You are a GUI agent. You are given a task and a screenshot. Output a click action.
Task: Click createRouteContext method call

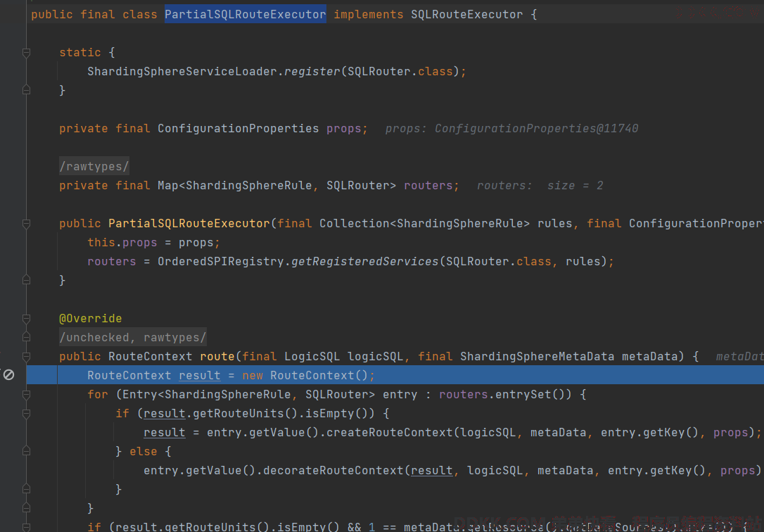389,433
